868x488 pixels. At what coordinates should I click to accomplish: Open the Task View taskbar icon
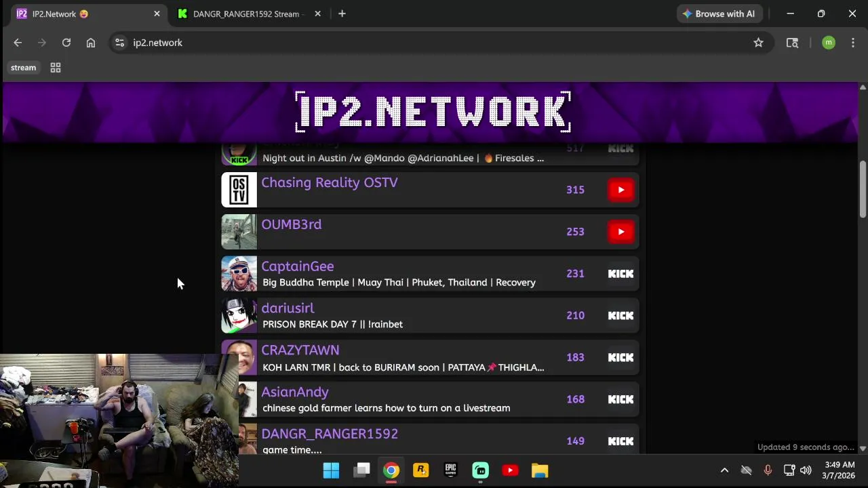click(361, 470)
